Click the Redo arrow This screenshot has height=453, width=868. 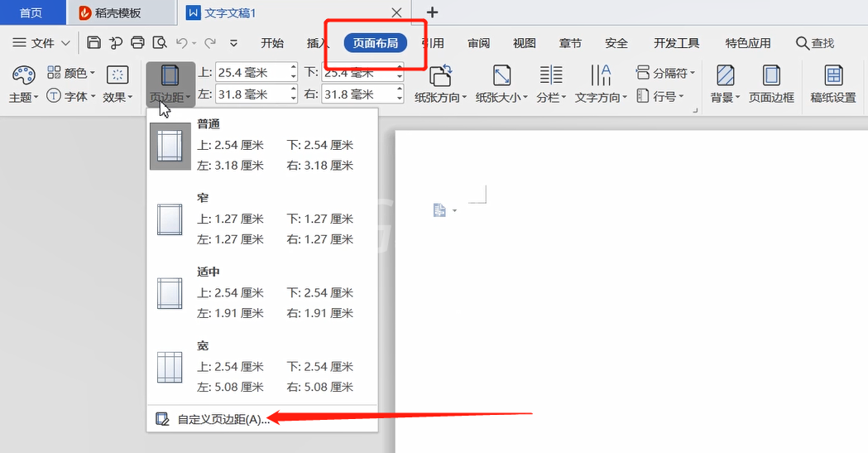(x=210, y=42)
